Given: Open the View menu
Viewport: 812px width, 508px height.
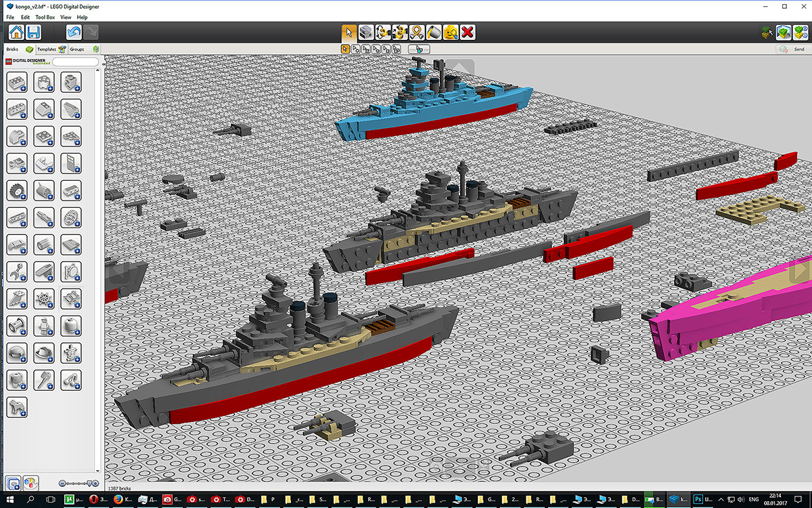Looking at the screenshot, I should pyautogui.click(x=66, y=17).
